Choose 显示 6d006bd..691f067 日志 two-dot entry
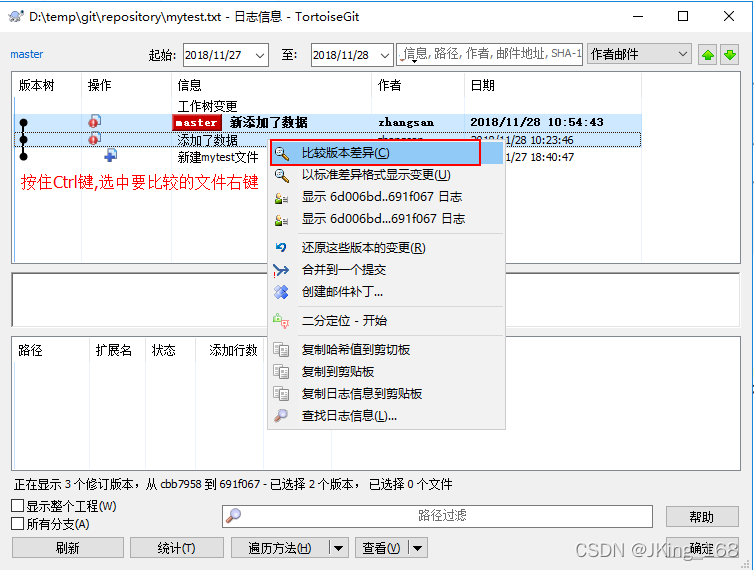The image size is (754, 570). [386, 197]
